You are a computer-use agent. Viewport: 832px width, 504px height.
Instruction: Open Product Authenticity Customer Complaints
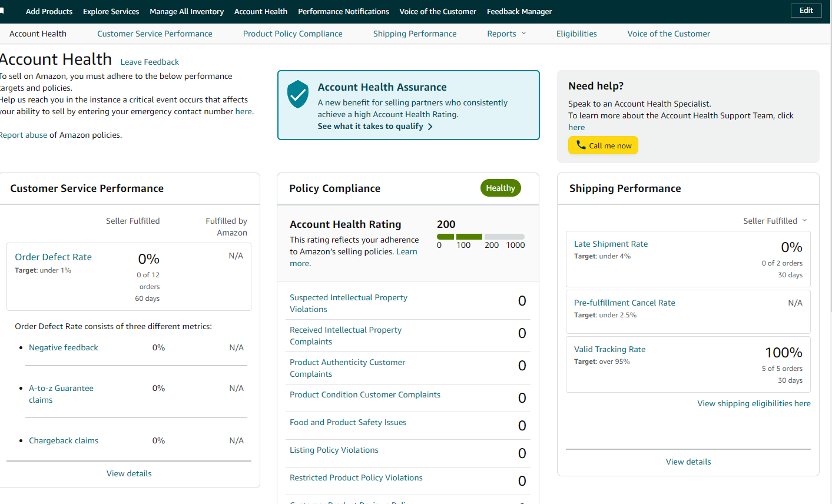[347, 368]
